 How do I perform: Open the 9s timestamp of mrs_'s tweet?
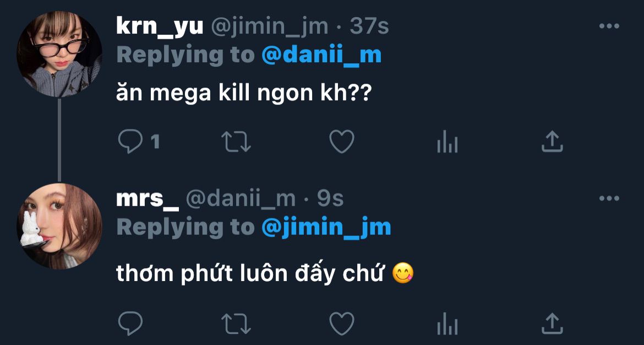click(x=330, y=198)
